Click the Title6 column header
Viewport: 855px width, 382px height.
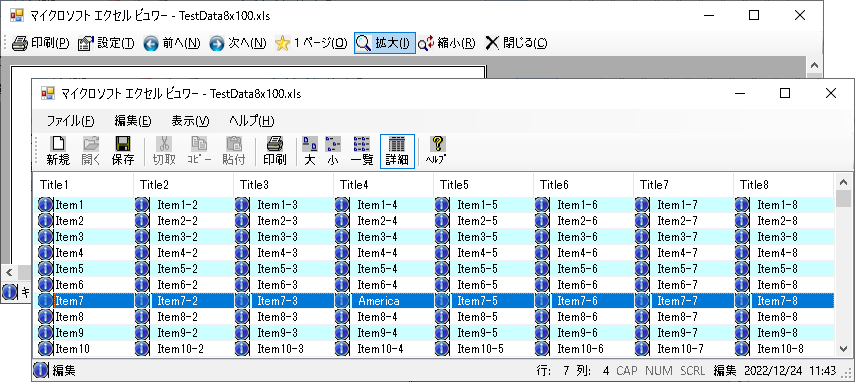point(583,185)
